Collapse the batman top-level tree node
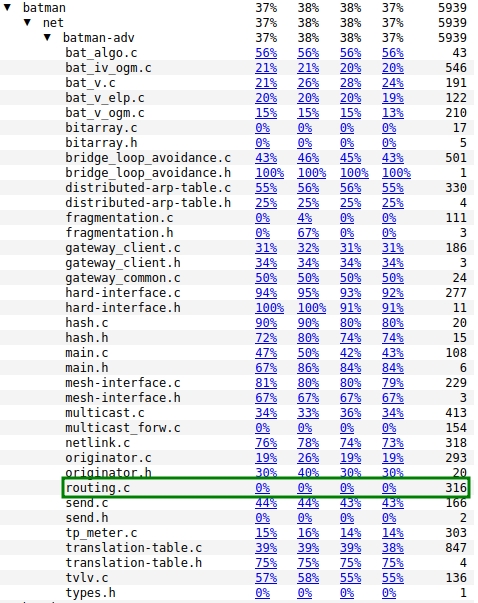Viewport: 478px width, 603px height. tap(7, 7)
